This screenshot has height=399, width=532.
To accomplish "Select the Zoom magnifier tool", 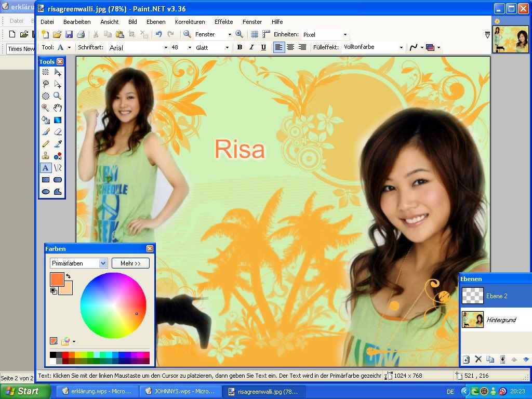I will pos(58,96).
